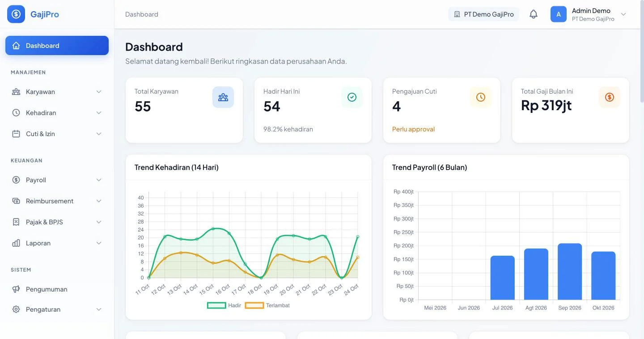Click the Dashboard breadcrumb in top bar
Viewport: 644px width, 339px height.
pyautogui.click(x=142, y=14)
